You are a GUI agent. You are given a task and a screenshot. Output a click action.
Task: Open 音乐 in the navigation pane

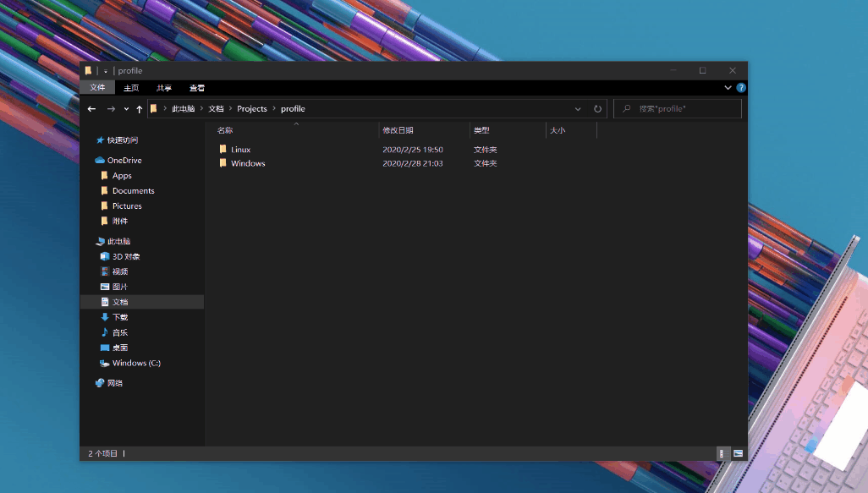pos(119,332)
